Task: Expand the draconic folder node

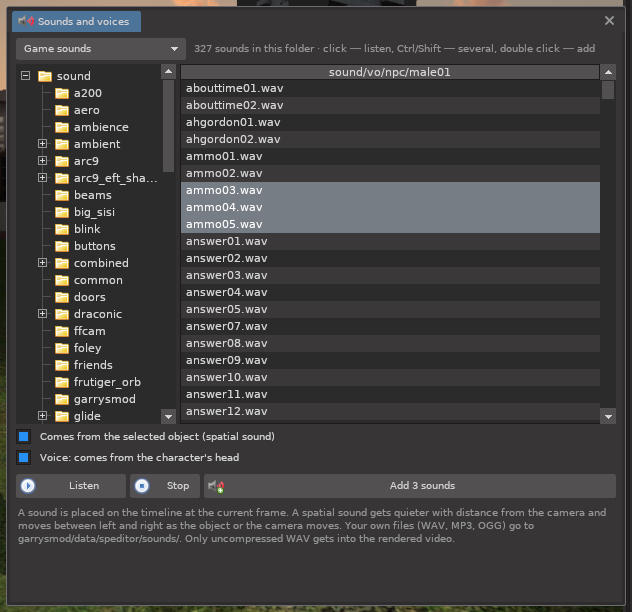Action: click(x=42, y=313)
